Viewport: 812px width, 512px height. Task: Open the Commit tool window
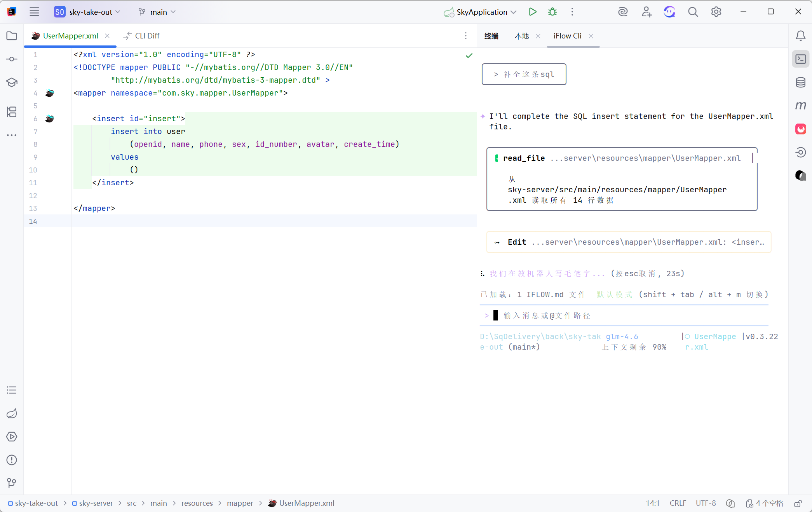[12, 59]
